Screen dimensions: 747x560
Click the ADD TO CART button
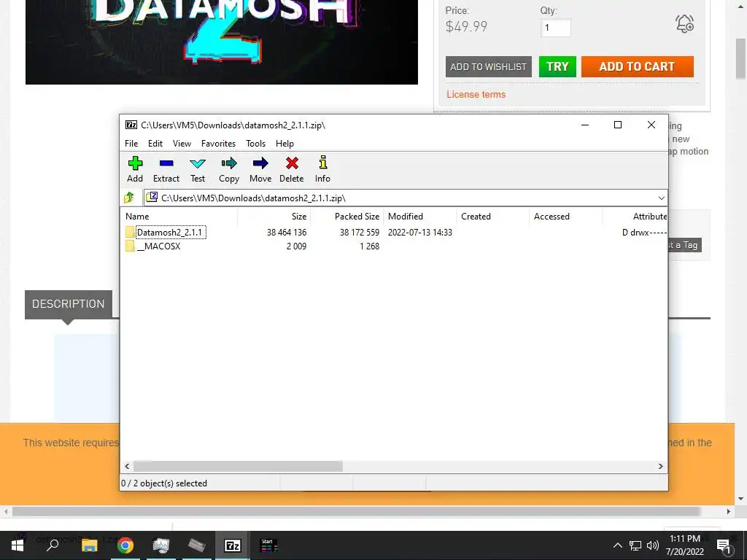point(637,66)
